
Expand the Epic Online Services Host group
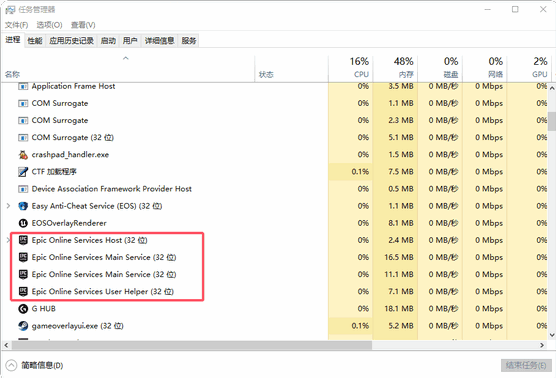(8, 240)
